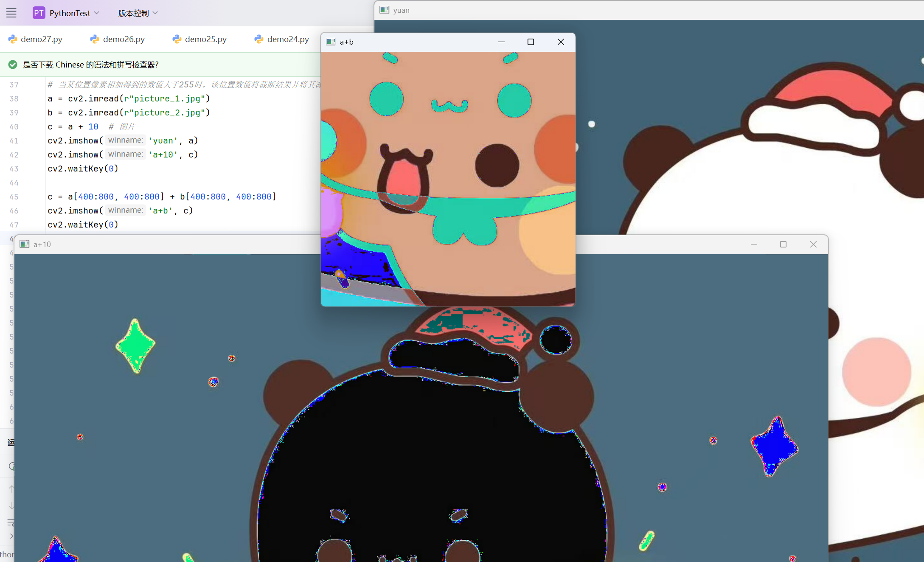Click the code on line 45
The image size is (924, 562).
[x=162, y=197]
